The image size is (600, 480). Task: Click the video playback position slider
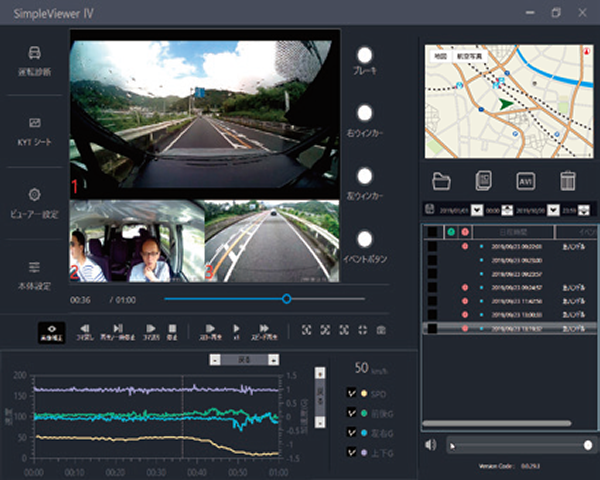286,298
